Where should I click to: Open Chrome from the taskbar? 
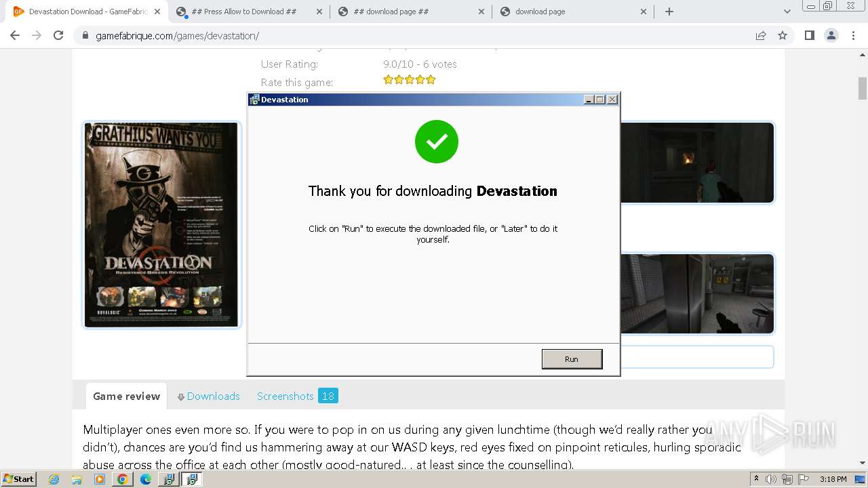click(123, 479)
